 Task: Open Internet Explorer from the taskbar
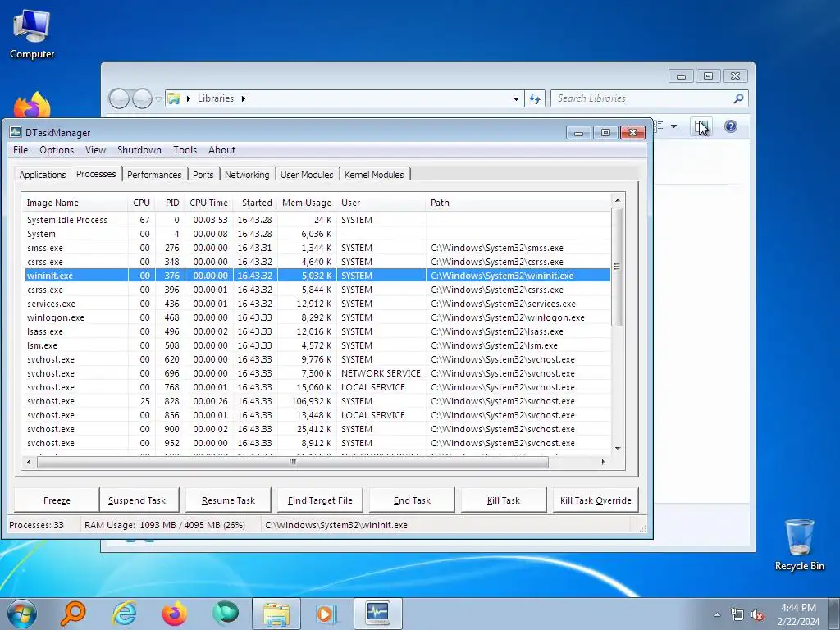(124, 614)
